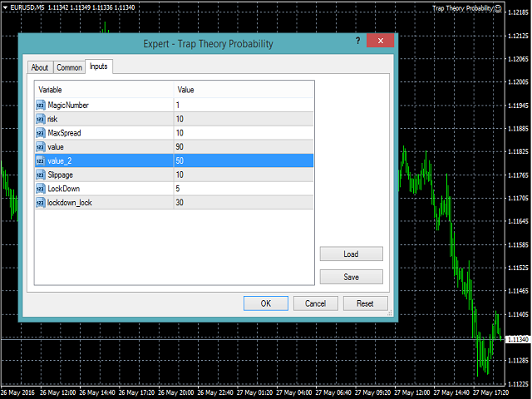Select the risk variable name
Screen dimensions: 532x399
coord(52,119)
